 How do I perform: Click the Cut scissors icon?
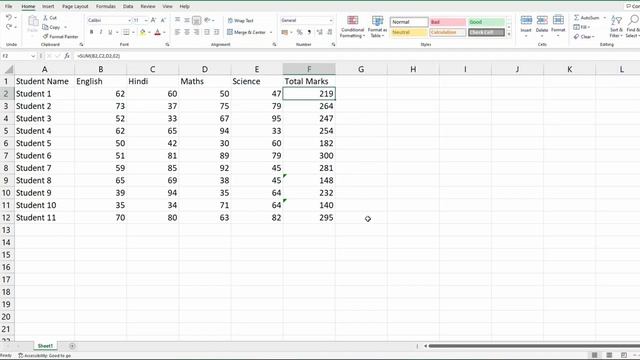(x=46, y=18)
